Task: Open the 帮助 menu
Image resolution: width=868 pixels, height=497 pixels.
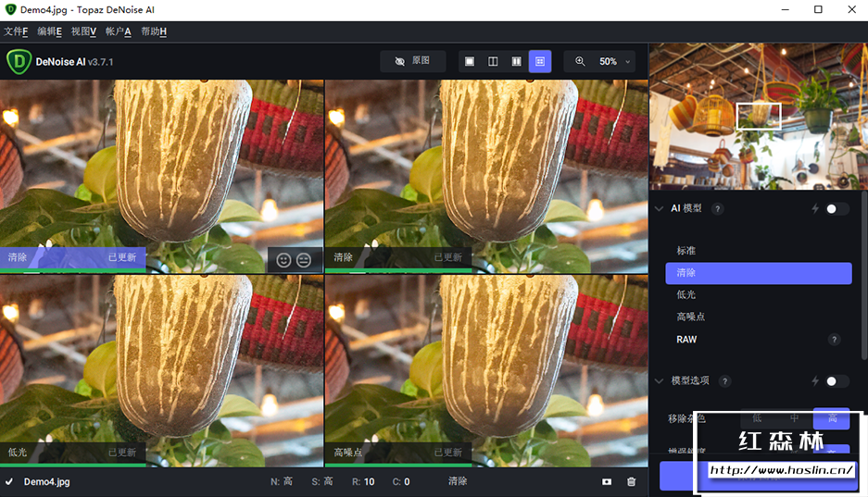Action: [154, 31]
